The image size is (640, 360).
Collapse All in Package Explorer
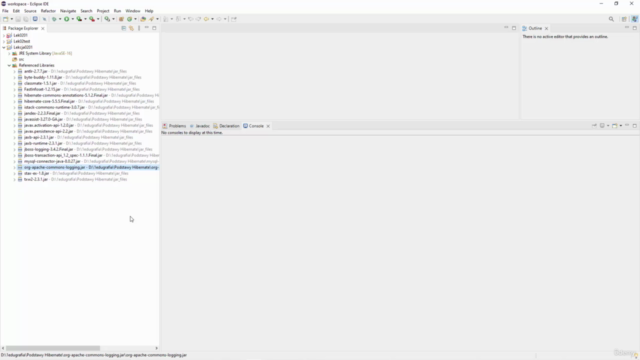[x=124, y=28]
